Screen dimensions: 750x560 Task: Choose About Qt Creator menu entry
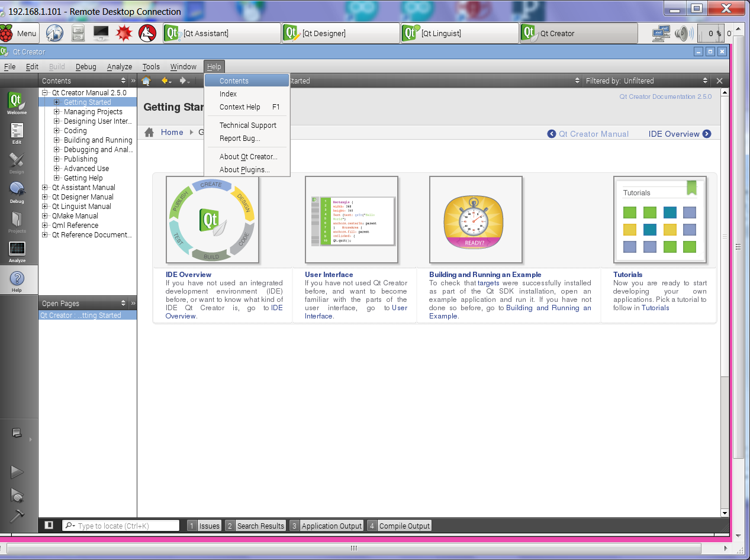pyautogui.click(x=248, y=157)
